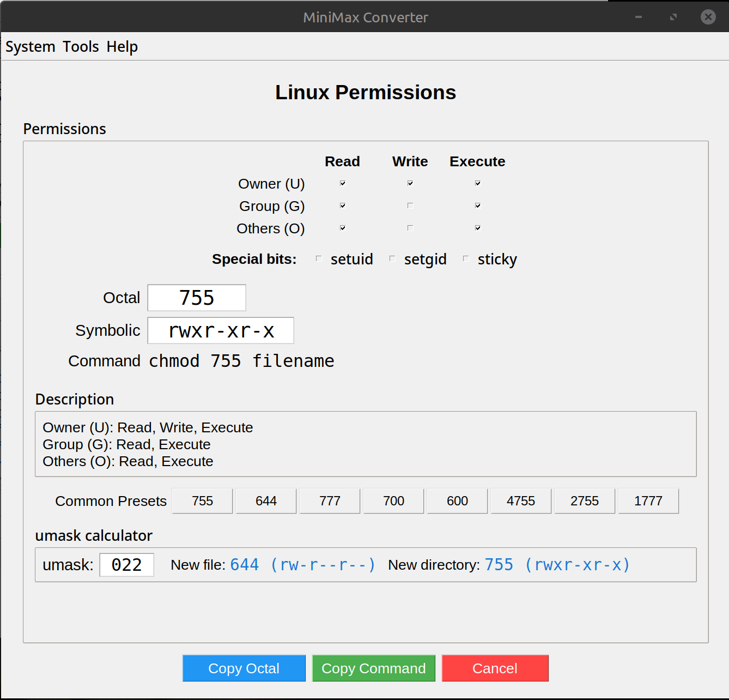The image size is (729, 700).
Task: Focus the Octal input field
Action: [197, 298]
